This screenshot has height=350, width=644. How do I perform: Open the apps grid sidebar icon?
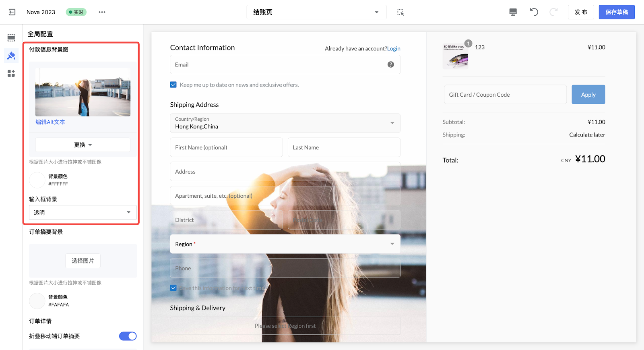11,73
